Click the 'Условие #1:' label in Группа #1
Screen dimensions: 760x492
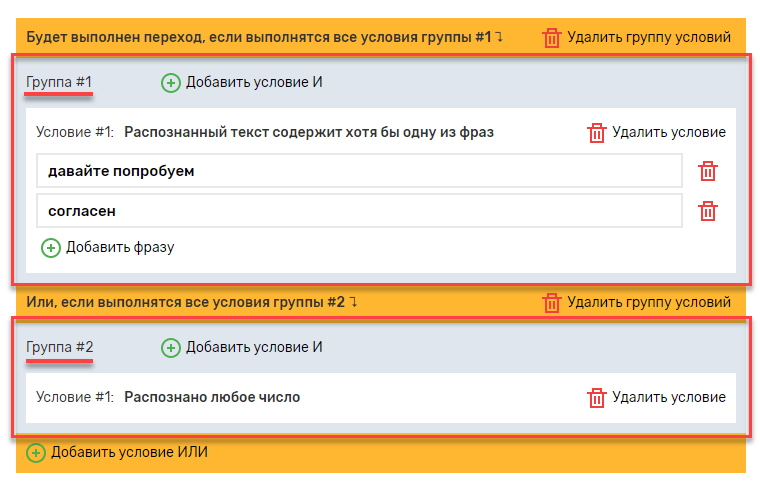tap(75, 132)
